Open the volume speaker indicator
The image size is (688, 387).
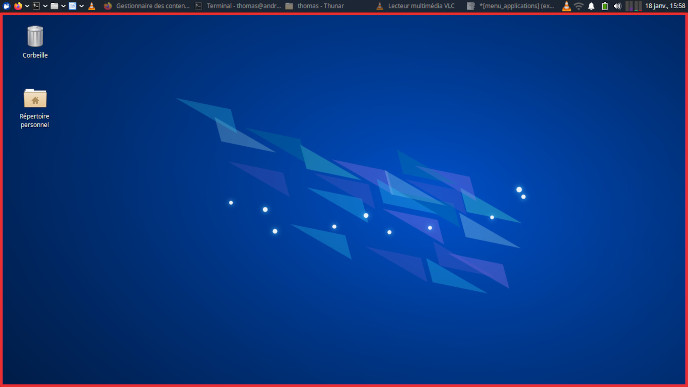pos(617,6)
